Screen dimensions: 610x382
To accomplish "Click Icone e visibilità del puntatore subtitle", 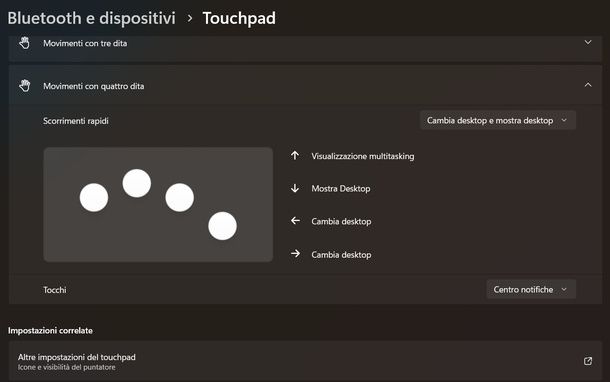I will point(67,367).
